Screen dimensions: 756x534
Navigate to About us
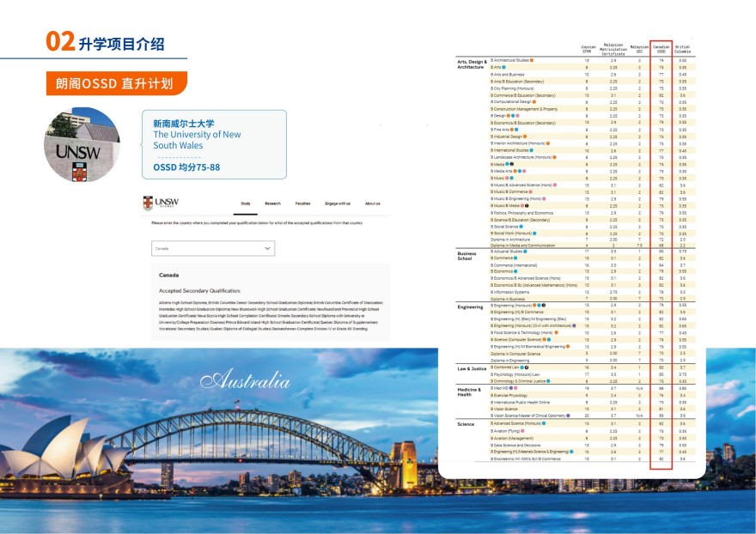[x=372, y=203]
